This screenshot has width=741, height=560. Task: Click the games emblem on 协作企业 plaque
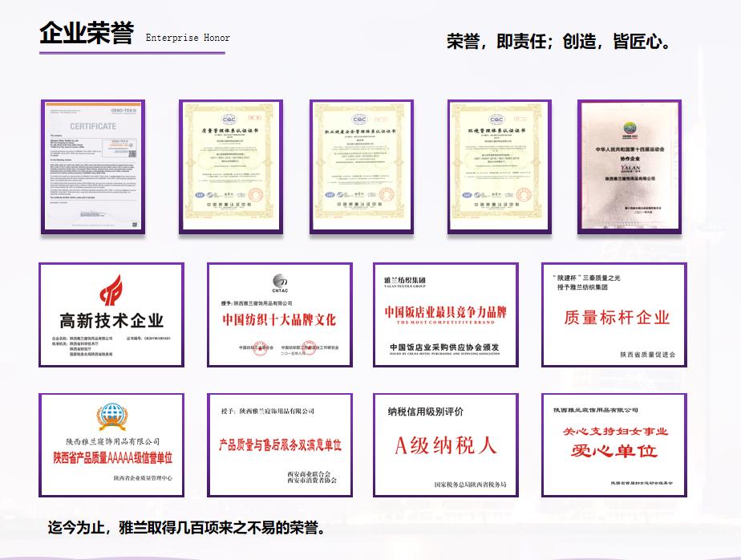tap(630, 129)
